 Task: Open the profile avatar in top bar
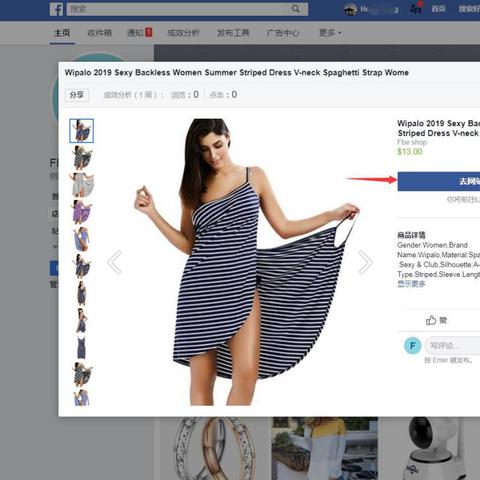(350, 9)
